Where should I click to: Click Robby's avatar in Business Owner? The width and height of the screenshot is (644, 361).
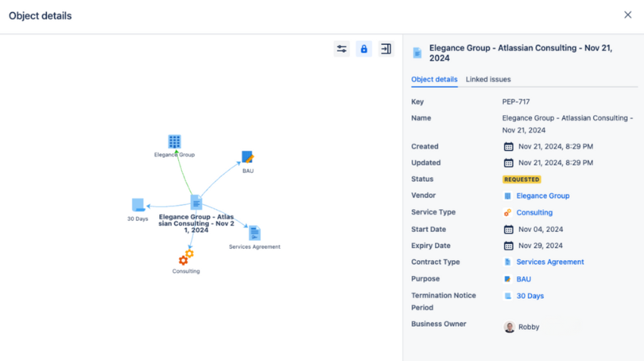[509, 327]
